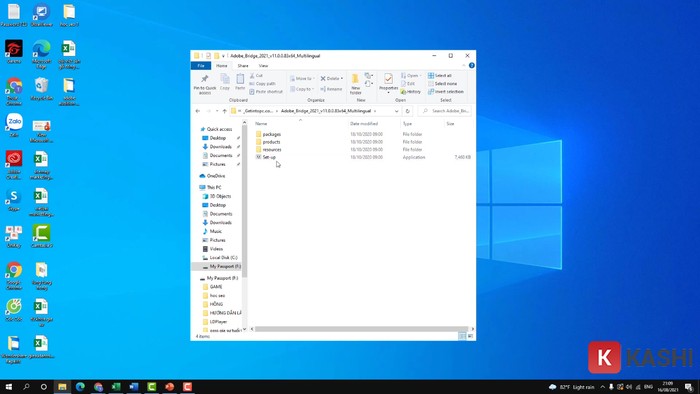Open the GAME folder in tree
Image resolution: width=700 pixels, height=394 pixels.
tap(213, 287)
